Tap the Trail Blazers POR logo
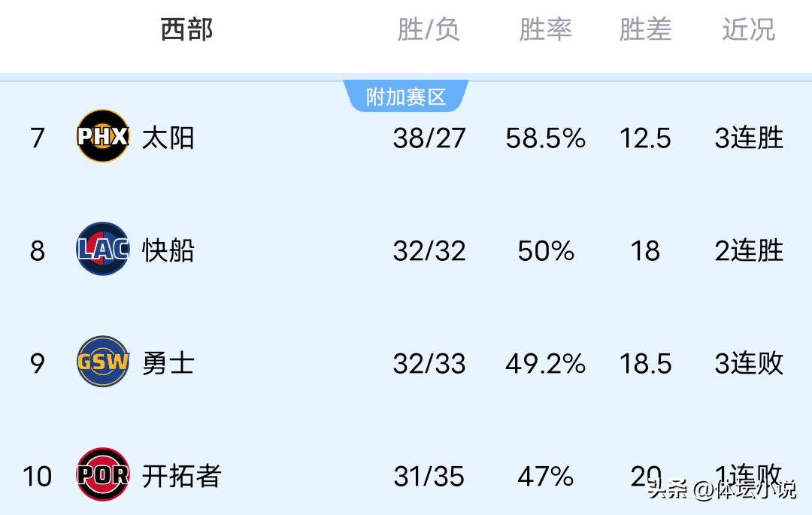812x515 pixels. pos(103,474)
